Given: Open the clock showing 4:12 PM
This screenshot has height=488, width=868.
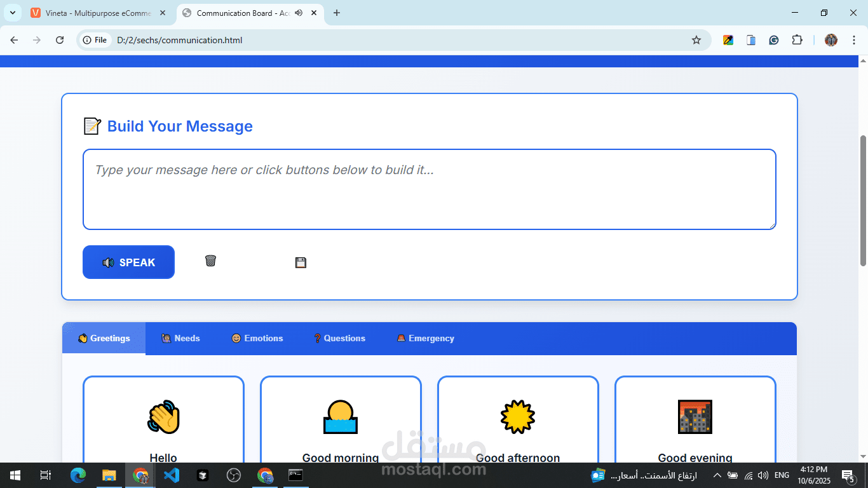Looking at the screenshot, I should tap(814, 475).
